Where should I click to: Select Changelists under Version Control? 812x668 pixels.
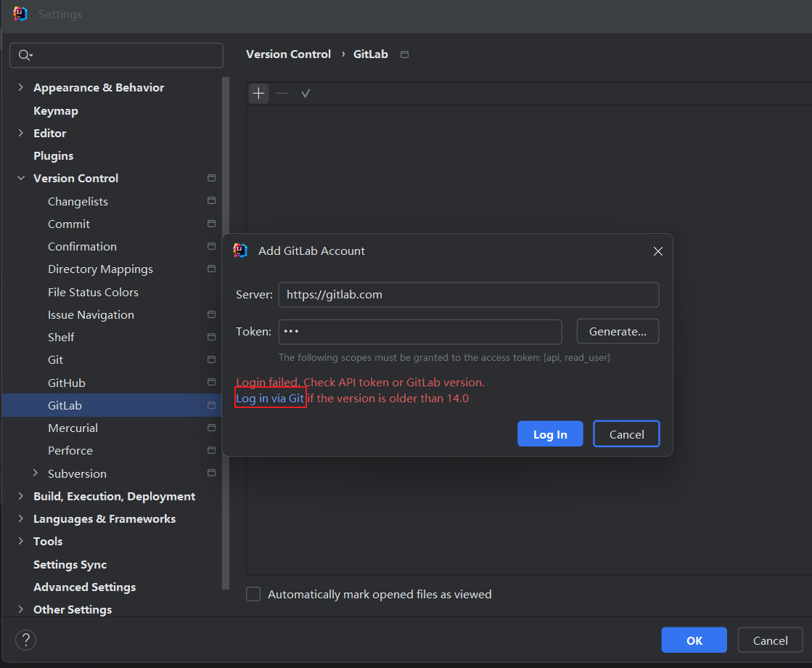(x=78, y=201)
